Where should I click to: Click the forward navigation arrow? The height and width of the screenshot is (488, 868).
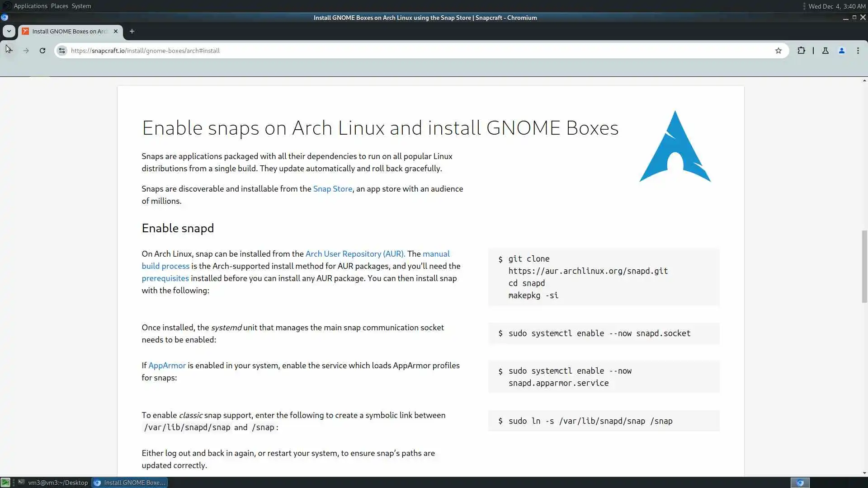[26, 51]
